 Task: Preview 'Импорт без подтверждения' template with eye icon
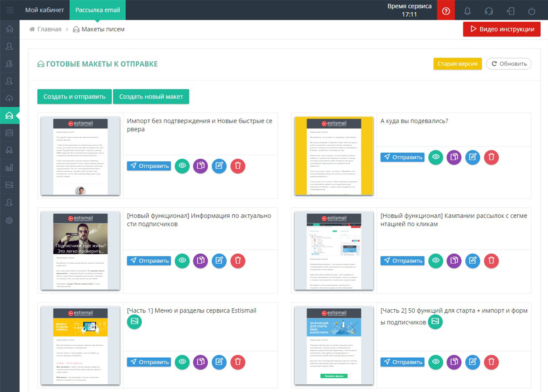182,166
